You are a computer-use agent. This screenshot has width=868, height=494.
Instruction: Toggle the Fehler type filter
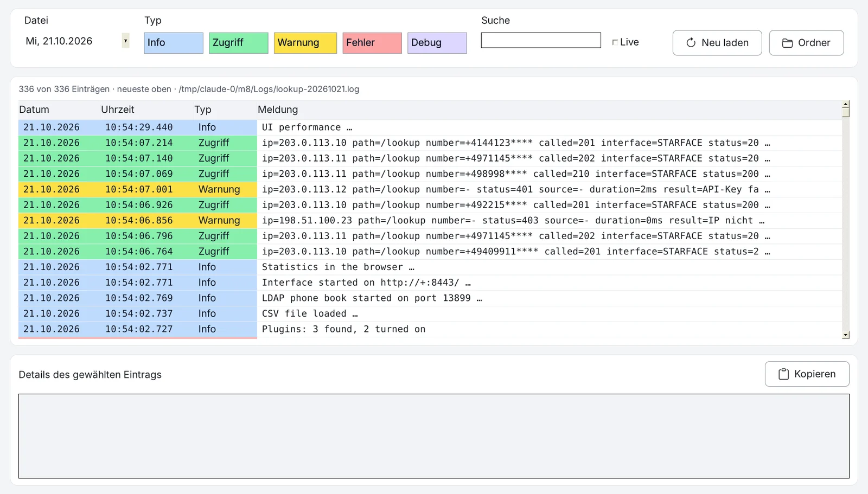point(372,43)
